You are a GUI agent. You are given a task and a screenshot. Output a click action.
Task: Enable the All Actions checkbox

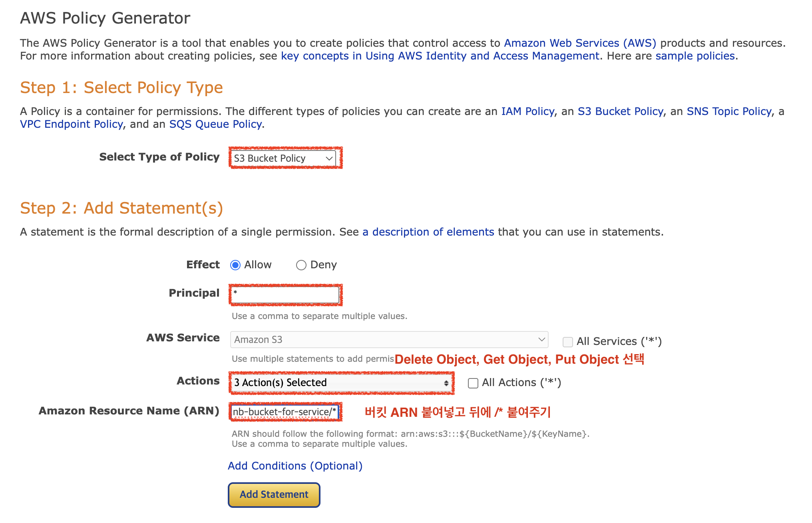coord(473,383)
